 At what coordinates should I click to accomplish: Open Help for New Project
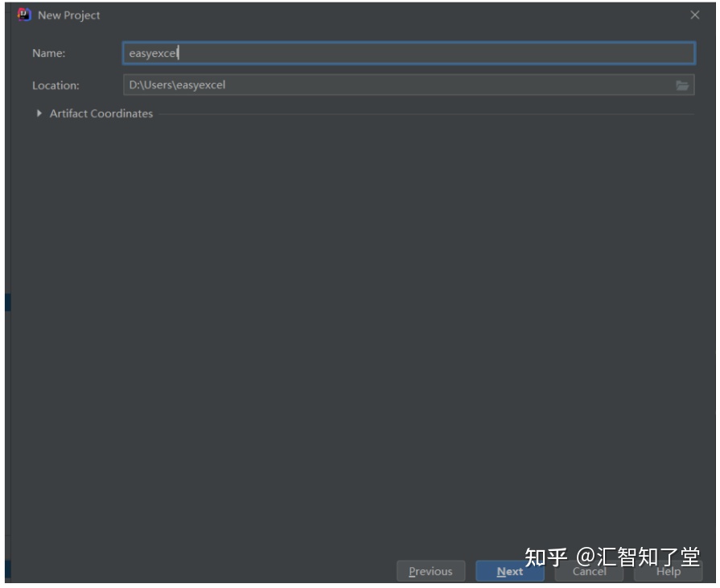[669, 571]
